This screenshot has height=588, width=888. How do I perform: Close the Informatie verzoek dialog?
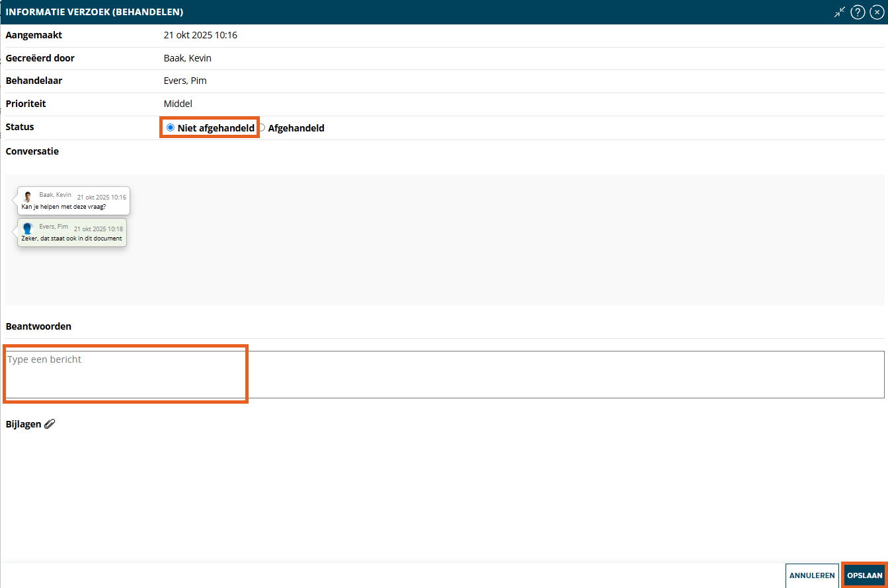[877, 12]
